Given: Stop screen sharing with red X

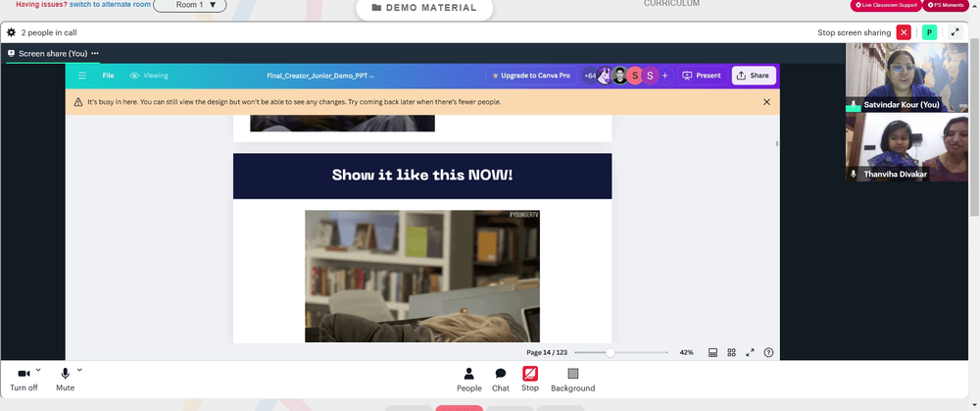Looking at the screenshot, I should tap(904, 32).
